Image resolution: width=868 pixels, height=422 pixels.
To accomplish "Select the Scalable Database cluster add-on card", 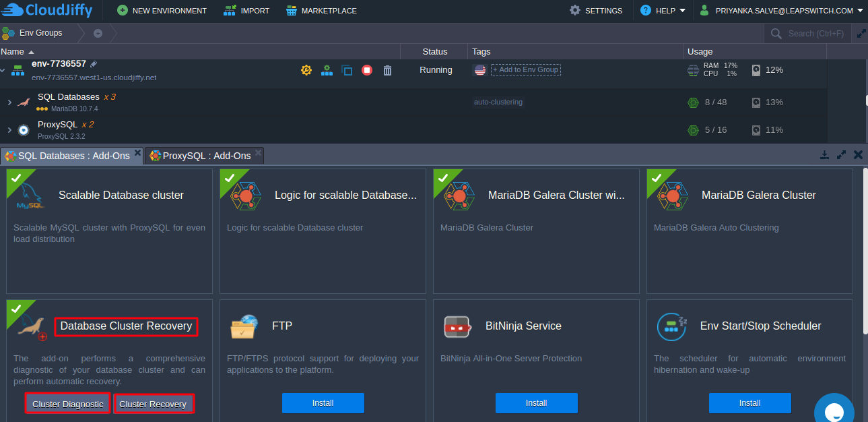I will 109,231.
